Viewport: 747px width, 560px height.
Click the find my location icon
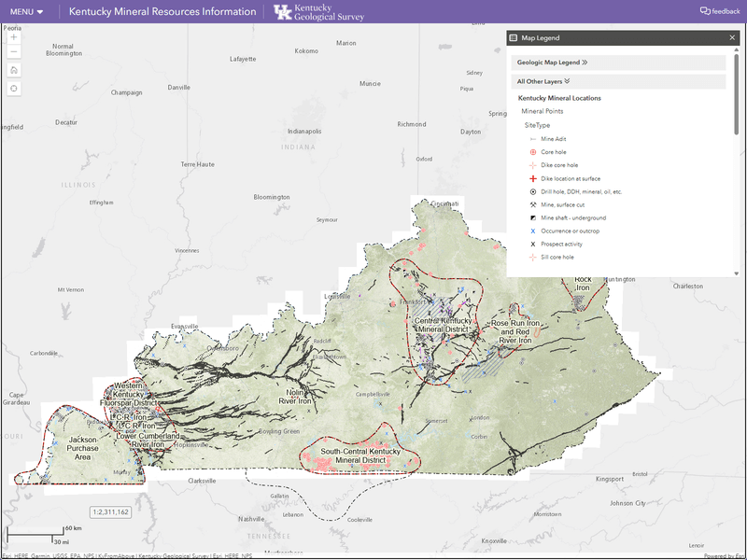(x=13, y=87)
